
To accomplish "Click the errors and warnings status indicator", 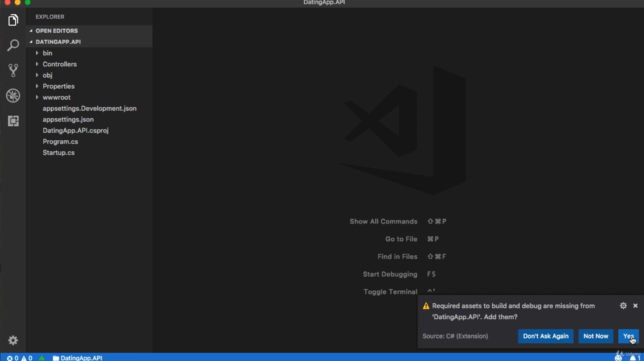I will point(19,358).
